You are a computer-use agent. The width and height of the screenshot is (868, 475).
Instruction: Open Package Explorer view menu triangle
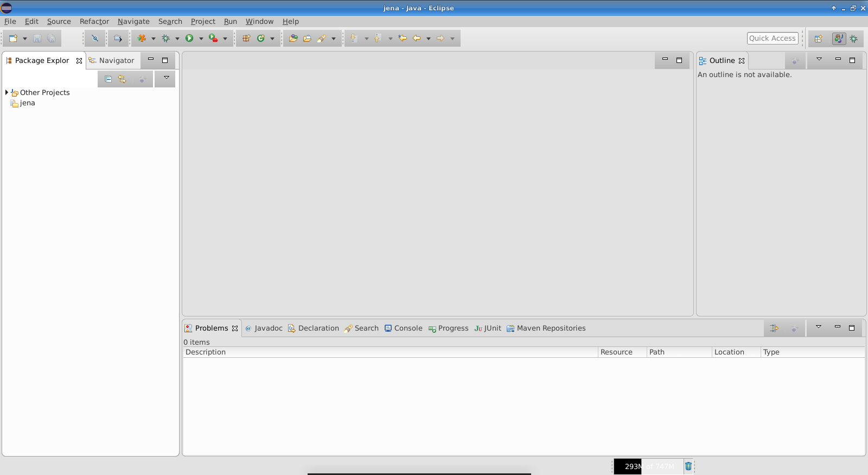[166, 78]
